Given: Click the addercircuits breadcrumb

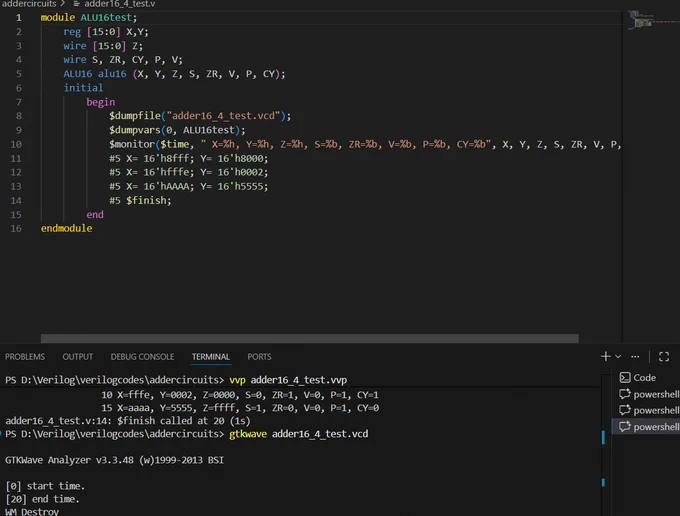Looking at the screenshot, I should [29, 4].
